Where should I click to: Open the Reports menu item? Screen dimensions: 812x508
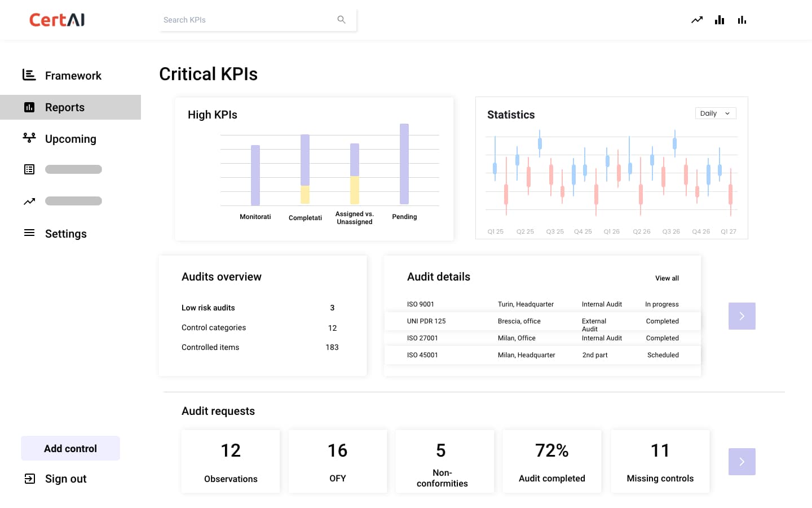(65, 107)
